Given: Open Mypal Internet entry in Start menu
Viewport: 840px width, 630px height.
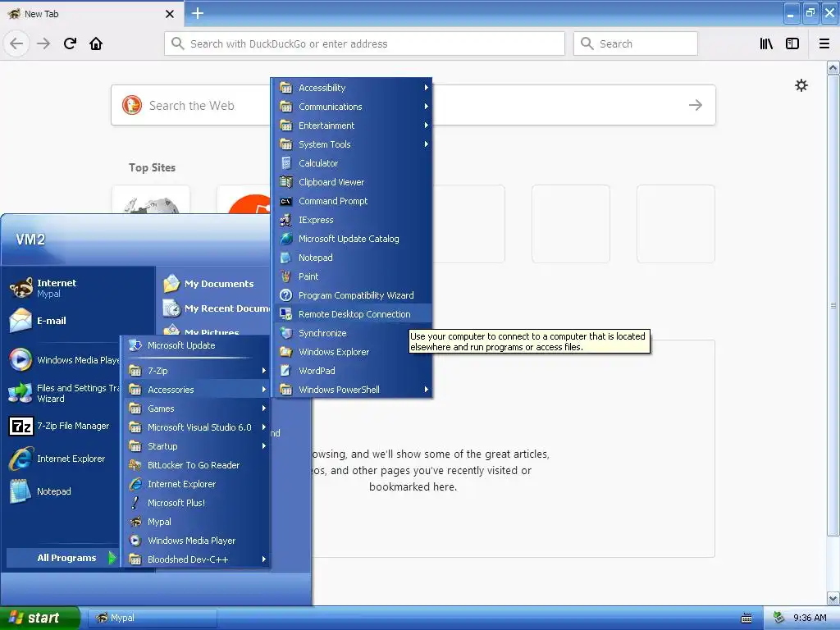Looking at the screenshot, I should coord(80,288).
